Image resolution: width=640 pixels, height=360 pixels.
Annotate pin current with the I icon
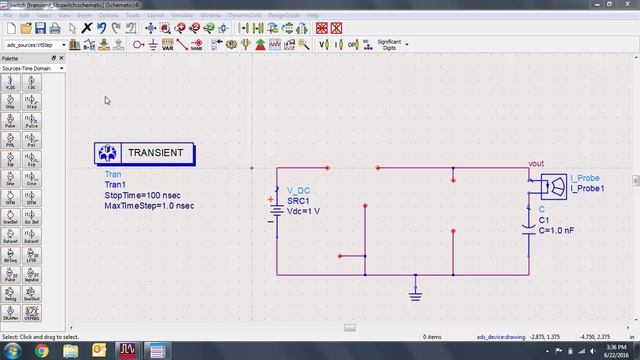pos(339,44)
